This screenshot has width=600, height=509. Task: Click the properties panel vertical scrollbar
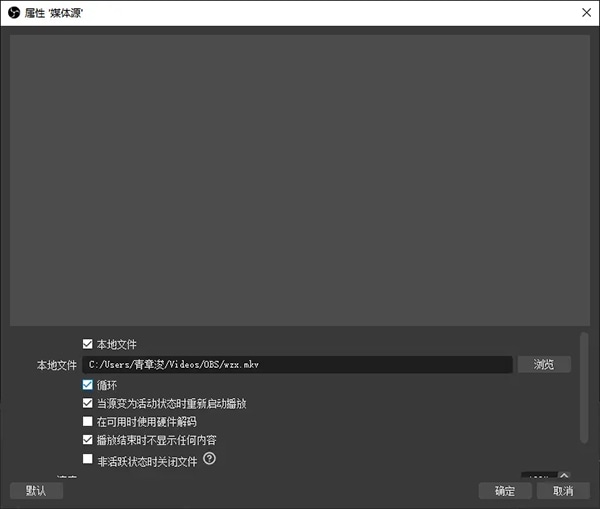[584, 387]
